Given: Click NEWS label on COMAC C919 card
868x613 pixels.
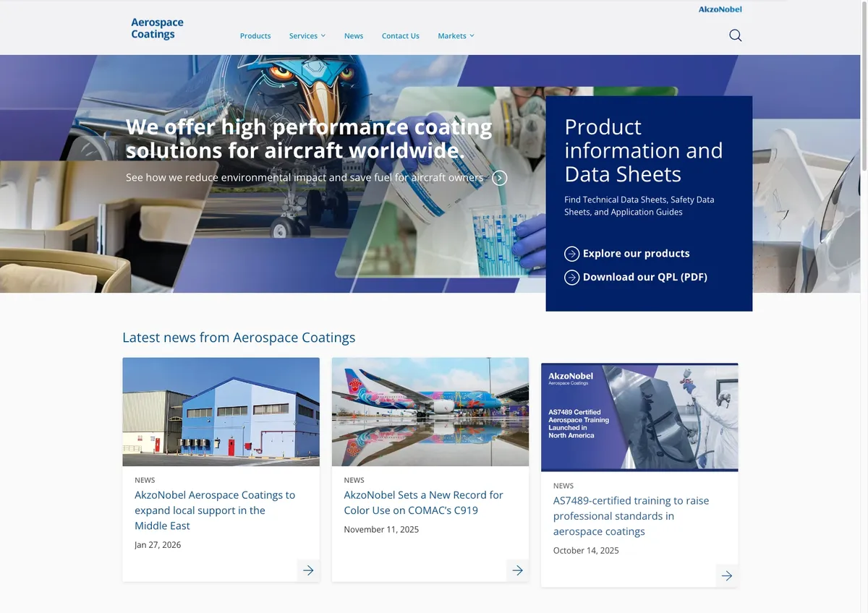Looking at the screenshot, I should (354, 480).
